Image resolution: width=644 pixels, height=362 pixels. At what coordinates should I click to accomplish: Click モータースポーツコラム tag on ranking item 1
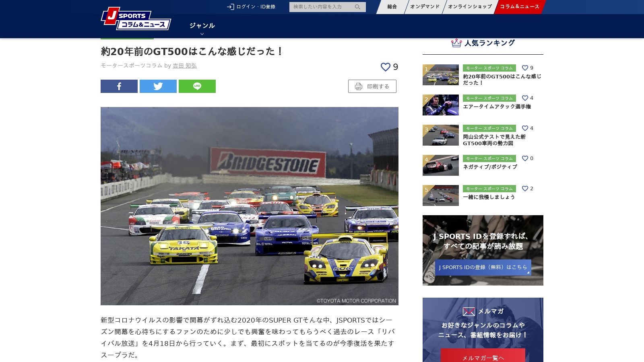pyautogui.click(x=489, y=68)
